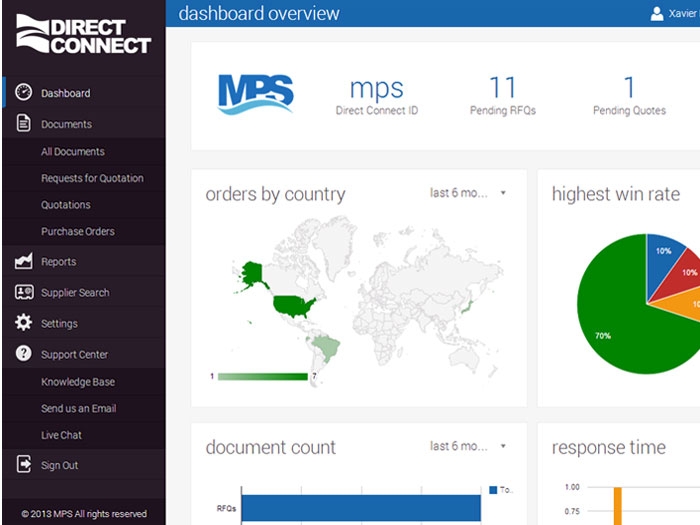Screen dimensions: 700x525
Task: Click the Reports chart icon
Action: click(x=23, y=261)
